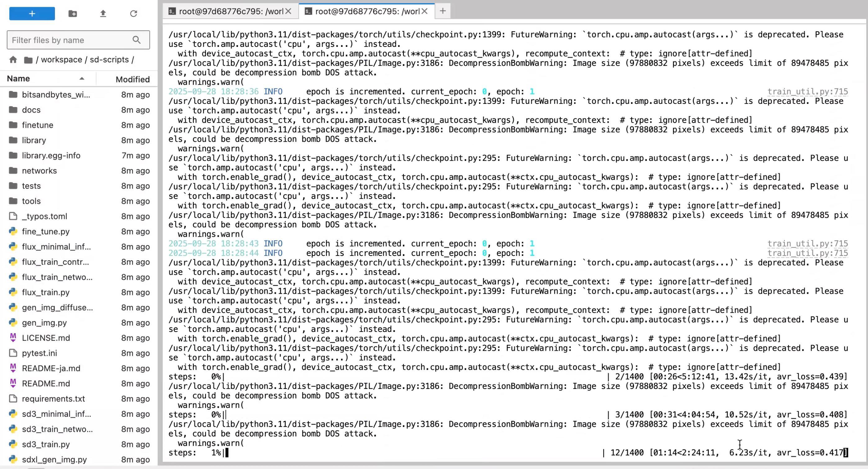Sort files by Modified column
The width and height of the screenshot is (868, 469).
coord(133,79)
